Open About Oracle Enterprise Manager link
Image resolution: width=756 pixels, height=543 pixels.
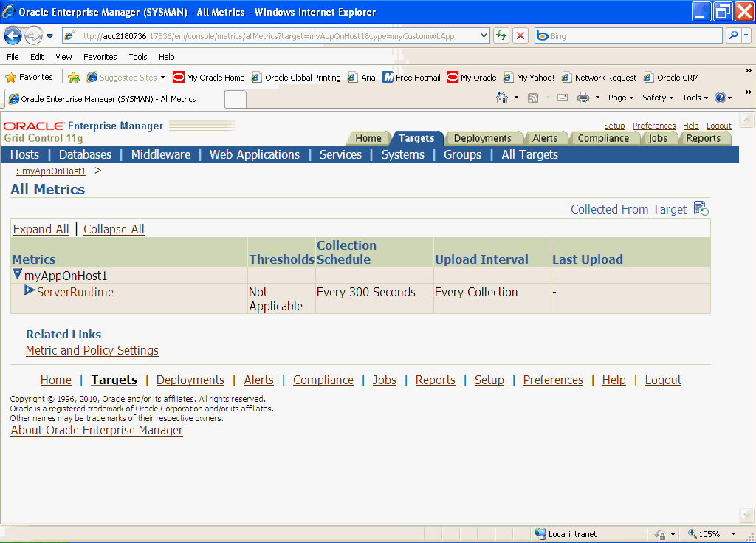pos(97,430)
